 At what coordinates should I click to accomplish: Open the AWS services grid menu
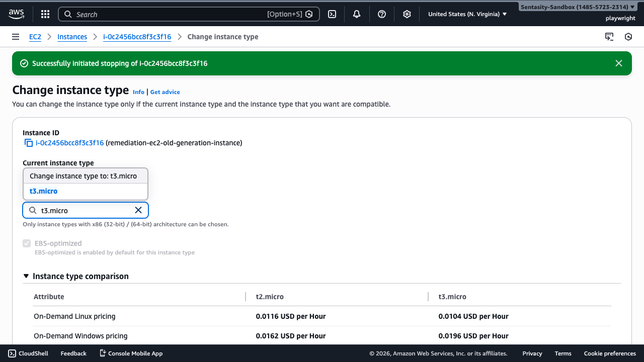[45, 14]
